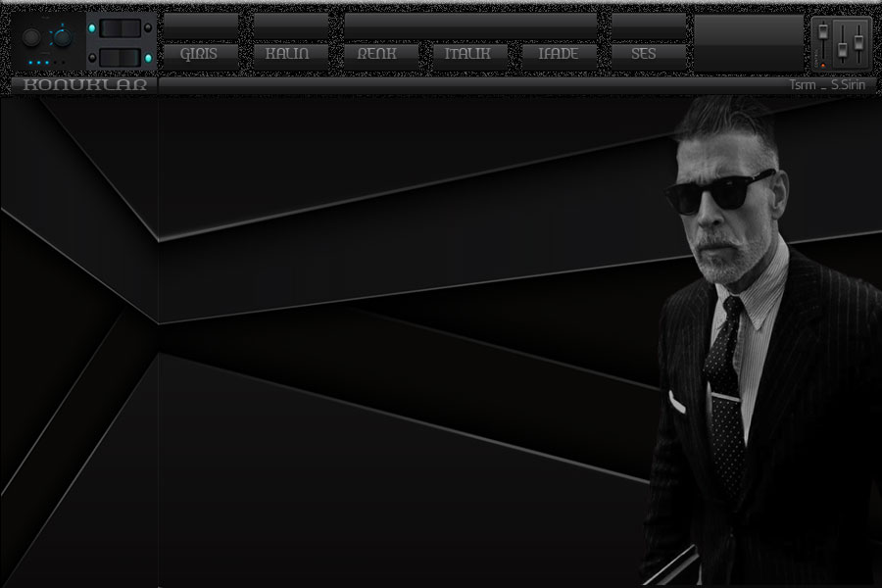
Task: Flip the lower rocker switch
Action: tap(122, 58)
